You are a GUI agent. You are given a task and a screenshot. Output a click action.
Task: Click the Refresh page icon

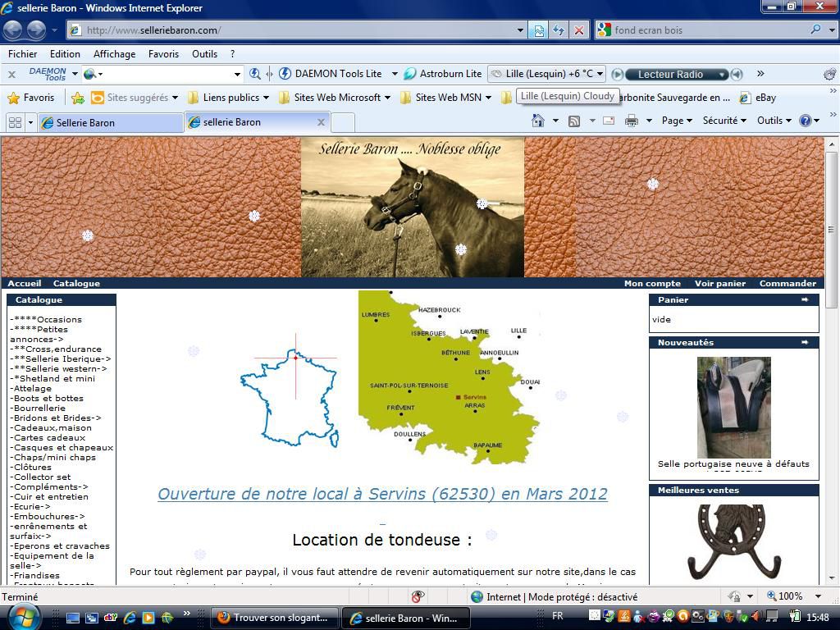pos(559,30)
